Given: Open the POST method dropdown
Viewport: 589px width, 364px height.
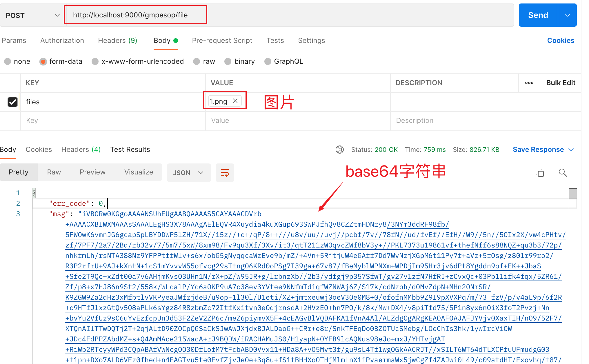Looking at the screenshot, I should (32, 15).
